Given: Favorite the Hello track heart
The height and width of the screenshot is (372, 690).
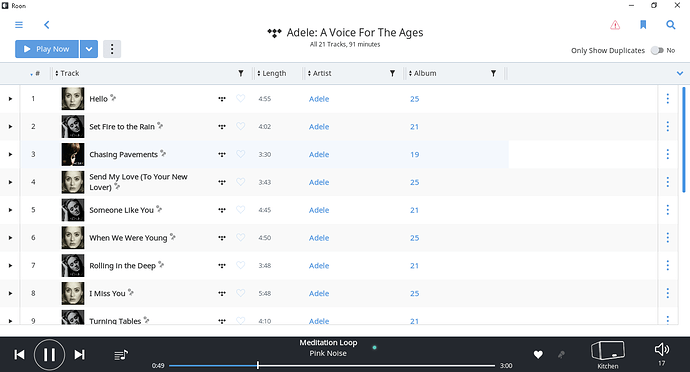Looking at the screenshot, I should [x=240, y=99].
